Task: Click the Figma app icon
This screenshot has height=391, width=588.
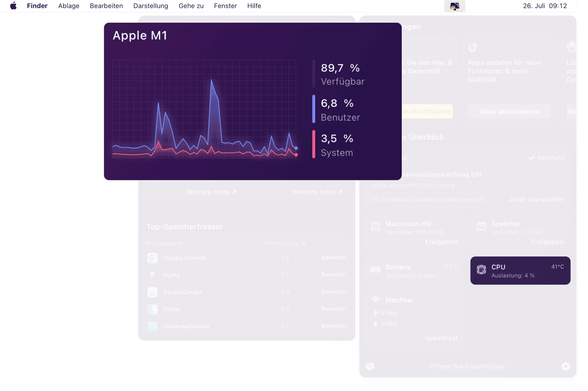Action: click(x=152, y=275)
